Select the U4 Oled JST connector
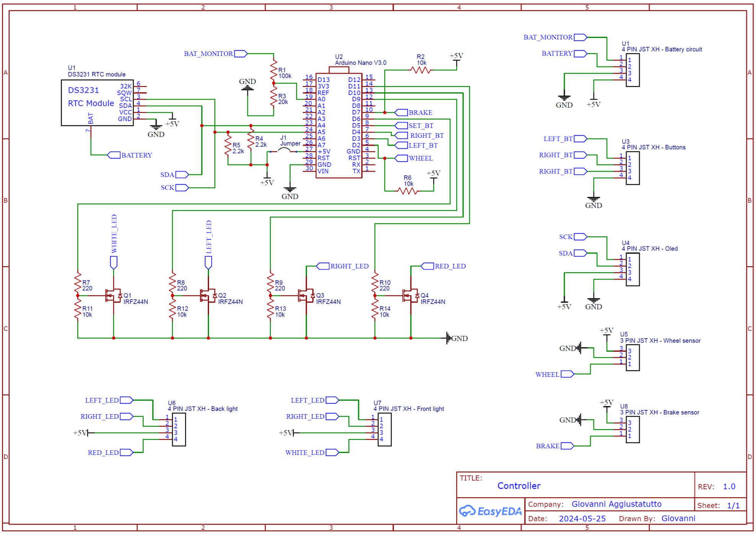 pyautogui.click(x=632, y=269)
